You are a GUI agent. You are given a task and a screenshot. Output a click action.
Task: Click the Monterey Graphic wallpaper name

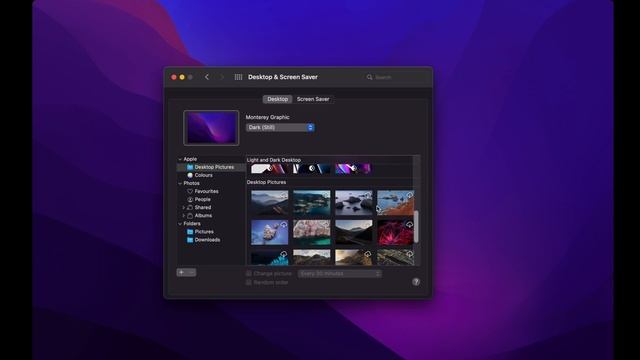click(267, 117)
